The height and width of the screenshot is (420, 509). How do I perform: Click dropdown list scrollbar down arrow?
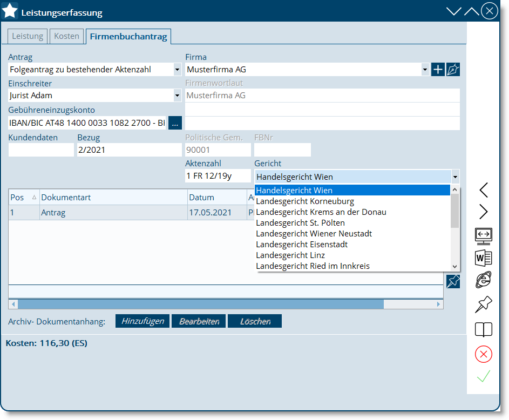[x=455, y=267]
